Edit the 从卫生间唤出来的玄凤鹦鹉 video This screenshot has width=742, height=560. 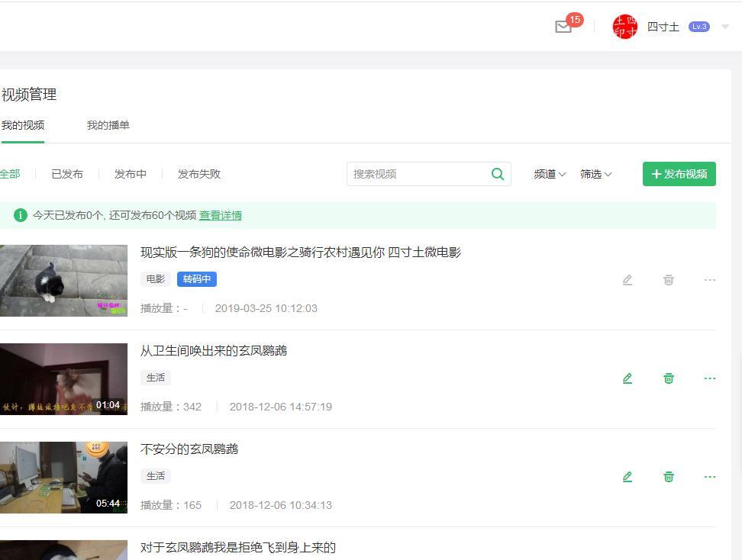click(x=627, y=378)
